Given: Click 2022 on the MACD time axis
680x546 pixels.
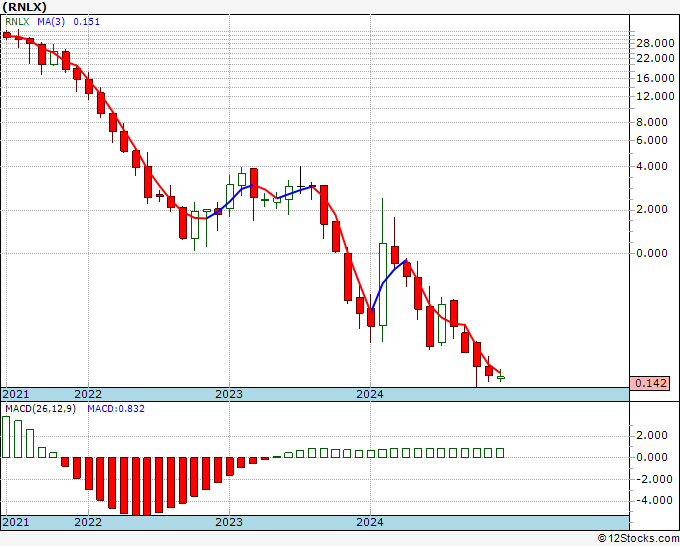Looking at the screenshot, I should pyautogui.click(x=88, y=522).
